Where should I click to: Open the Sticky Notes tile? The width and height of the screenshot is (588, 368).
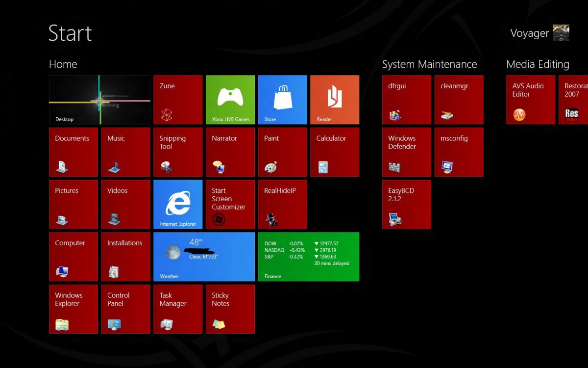pos(230,309)
